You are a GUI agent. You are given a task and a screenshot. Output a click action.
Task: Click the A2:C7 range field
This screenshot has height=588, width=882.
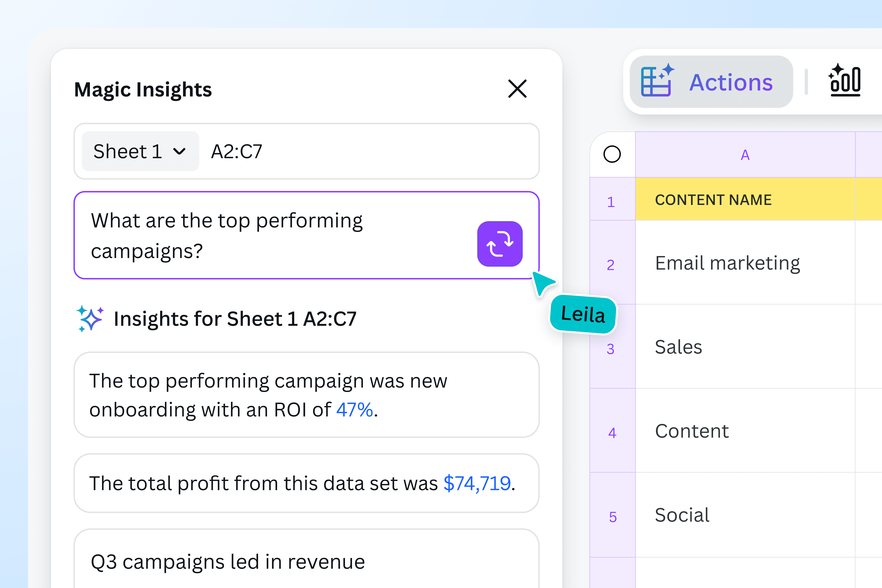pyautogui.click(x=237, y=151)
